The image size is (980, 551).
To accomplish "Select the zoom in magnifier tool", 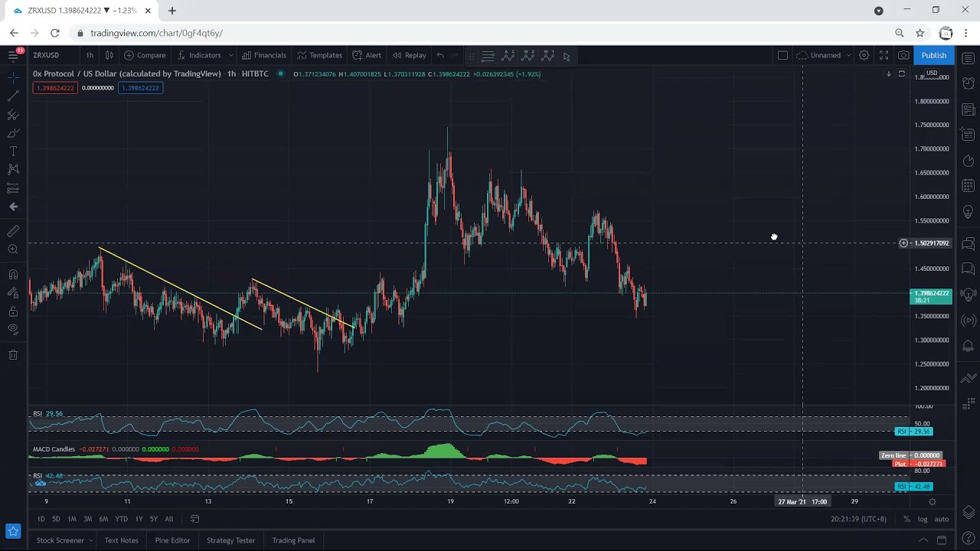I will tap(13, 249).
